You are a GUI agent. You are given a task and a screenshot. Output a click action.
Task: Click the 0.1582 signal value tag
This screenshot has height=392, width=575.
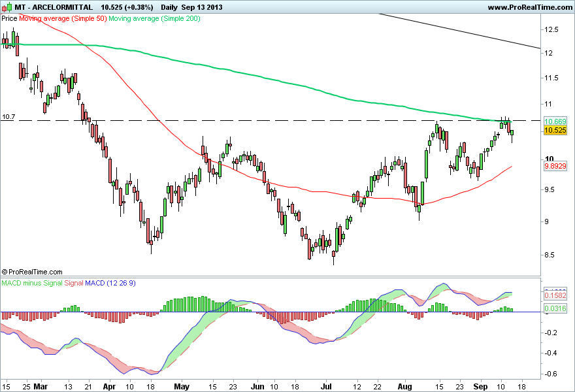pos(555,295)
